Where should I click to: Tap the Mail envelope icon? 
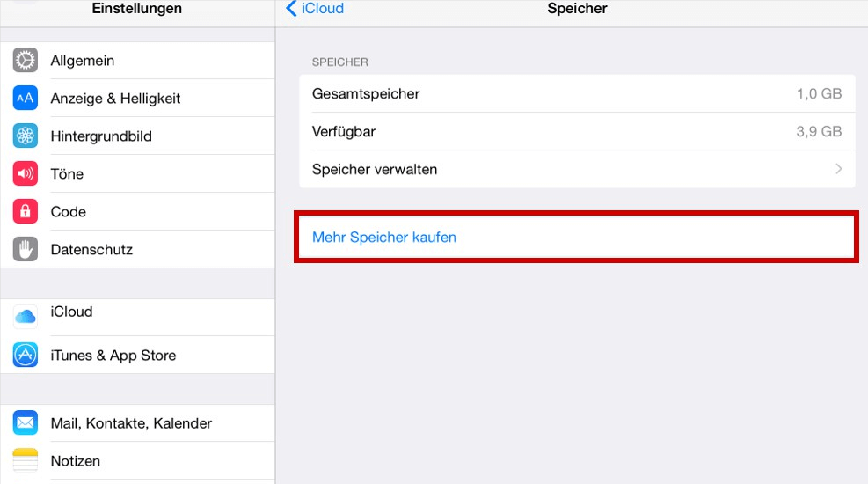click(x=26, y=423)
